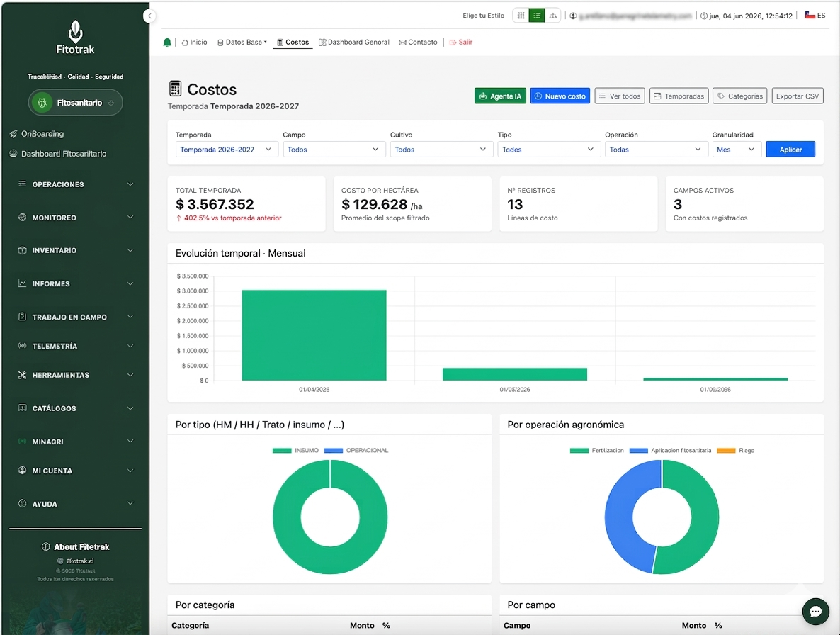Click the Monto header under Por categoría
The height and width of the screenshot is (635, 840).
click(x=362, y=625)
